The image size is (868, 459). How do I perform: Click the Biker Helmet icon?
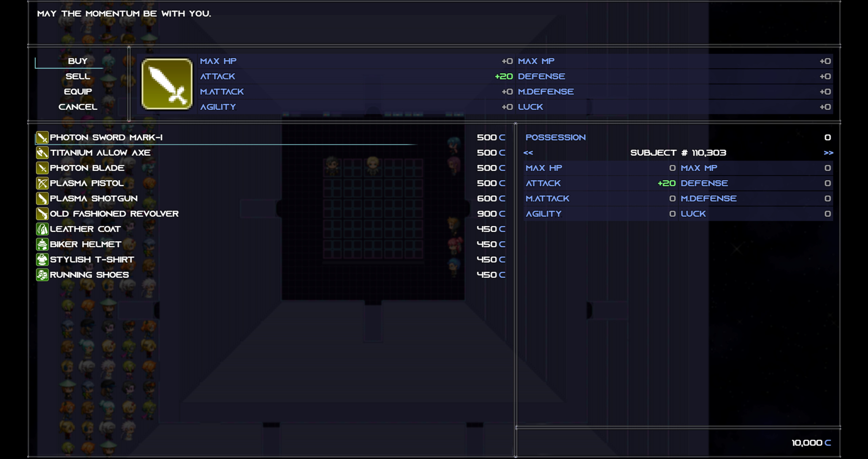(x=42, y=244)
